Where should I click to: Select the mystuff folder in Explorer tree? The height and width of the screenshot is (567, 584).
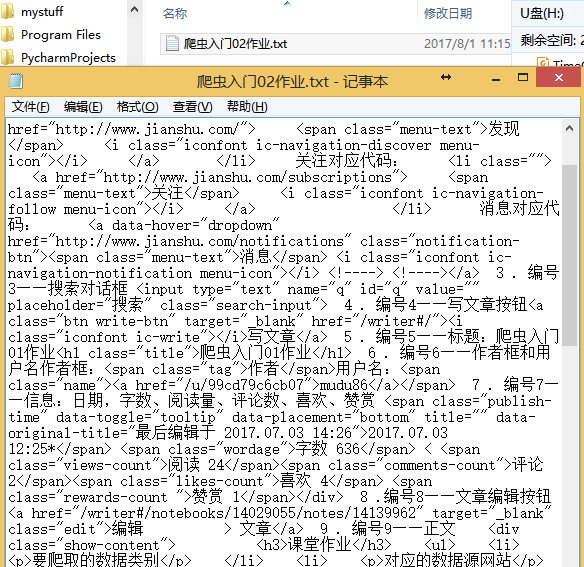[42, 12]
